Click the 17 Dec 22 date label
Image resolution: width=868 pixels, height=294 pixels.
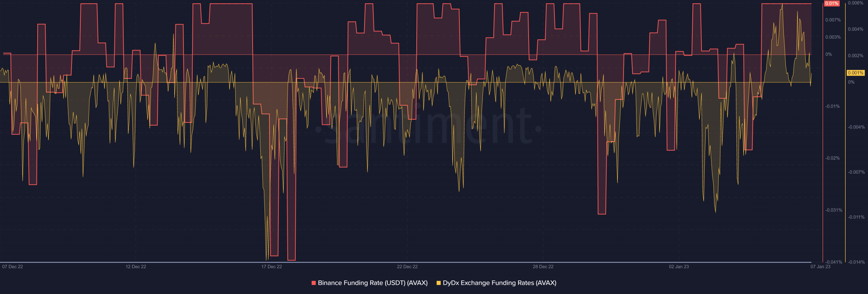272,267
